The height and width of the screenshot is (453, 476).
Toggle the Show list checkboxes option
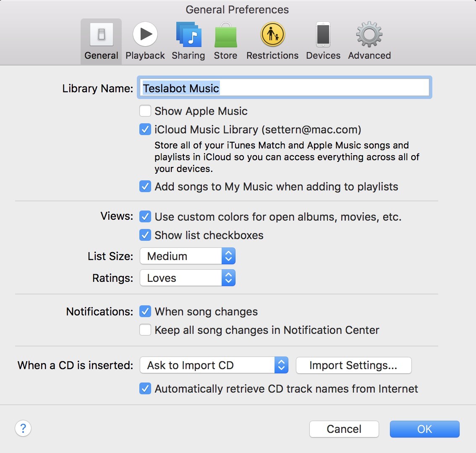tap(145, 235)
